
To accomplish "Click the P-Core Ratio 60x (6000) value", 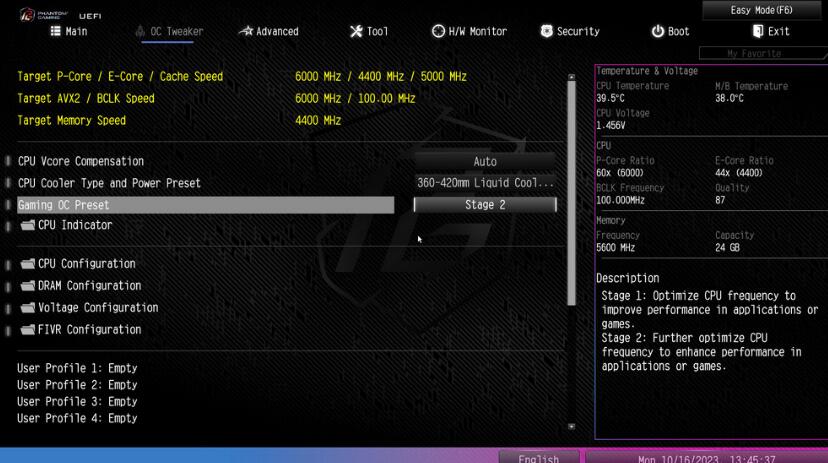I will pos(620,173).
